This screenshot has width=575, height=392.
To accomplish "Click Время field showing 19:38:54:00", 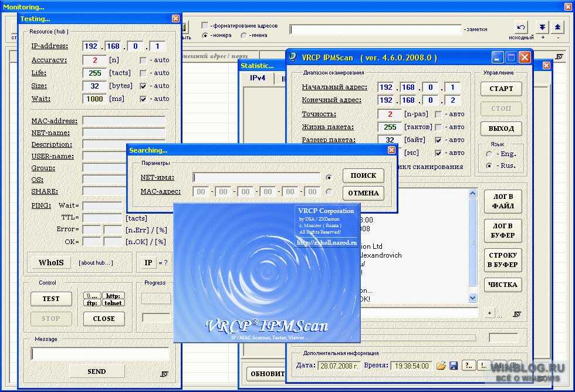I will point(411,366).
